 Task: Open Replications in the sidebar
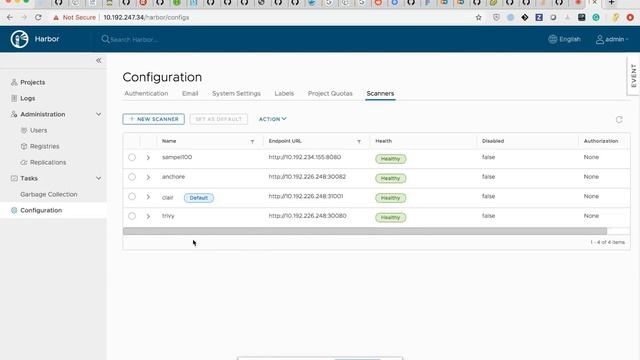click(48, 162)
